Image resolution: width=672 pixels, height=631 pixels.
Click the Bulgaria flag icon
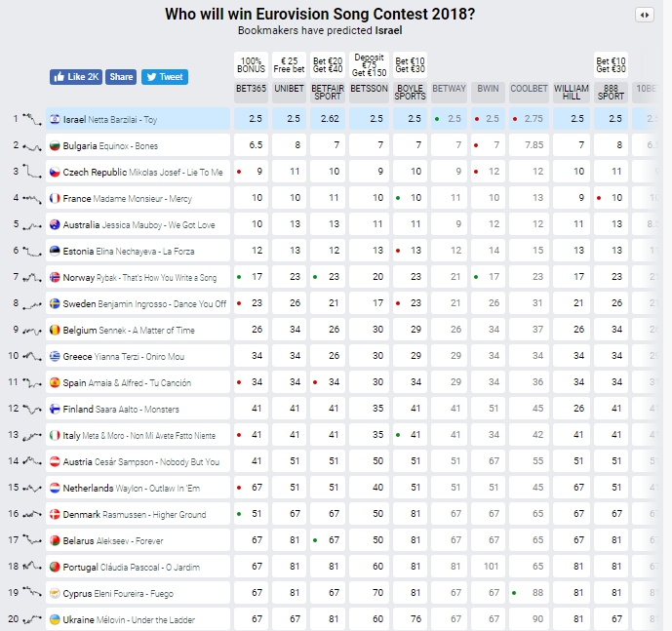coord(55,146)
